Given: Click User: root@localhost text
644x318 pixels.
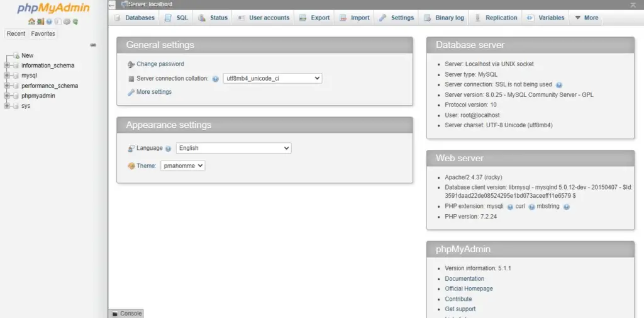Looking at the screenshot, I should pos(472,115).
